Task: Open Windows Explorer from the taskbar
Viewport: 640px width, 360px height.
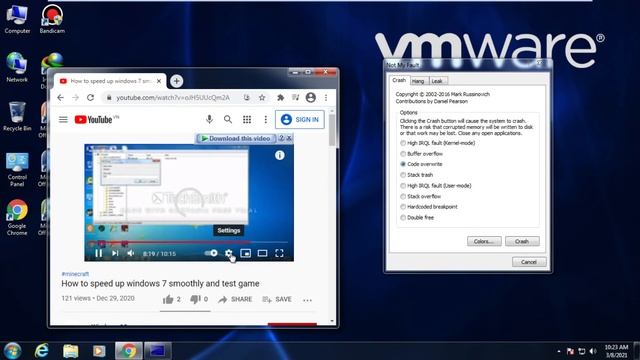Action: pyautogui.click(x=71, y=351)
